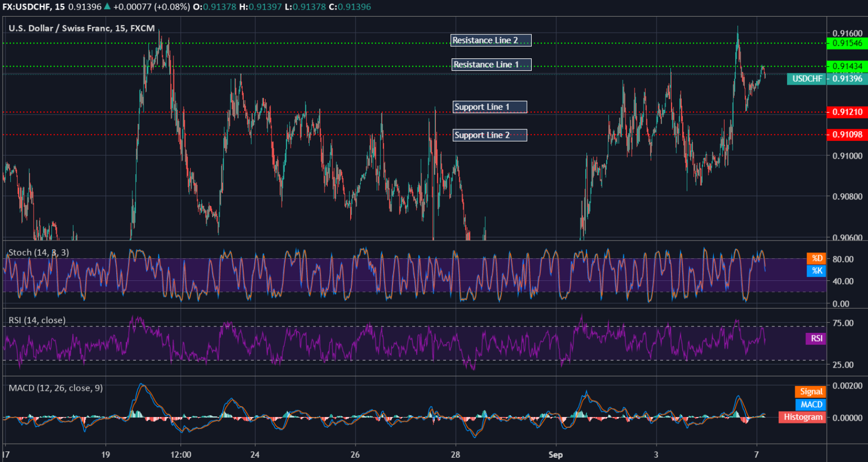This screenshot has width=868, height=462.
Task: Click the red Histogram legend tag
Action: pos(803,417)
